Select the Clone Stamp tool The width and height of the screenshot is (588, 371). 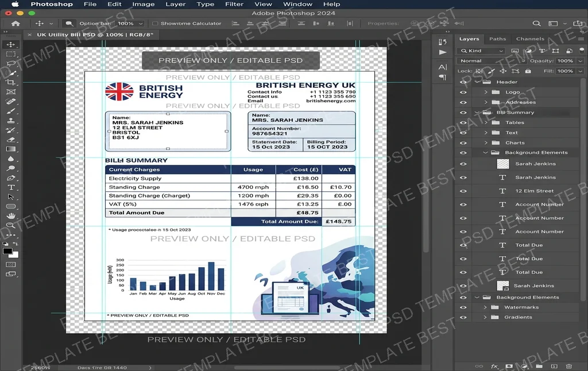click(11, 121)
